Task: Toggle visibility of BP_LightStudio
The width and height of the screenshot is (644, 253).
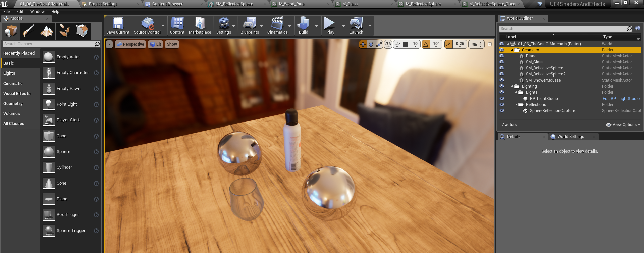Action: (502, 99)
